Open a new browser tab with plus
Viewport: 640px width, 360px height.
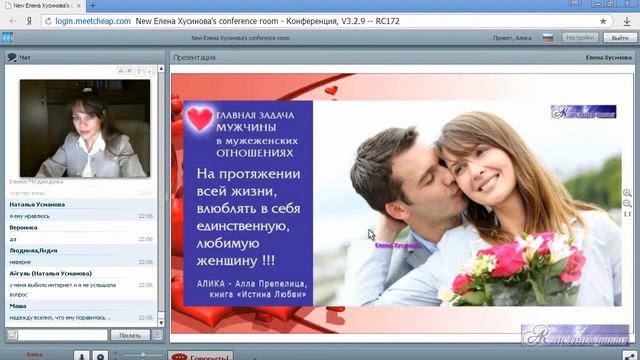[93, 5]
